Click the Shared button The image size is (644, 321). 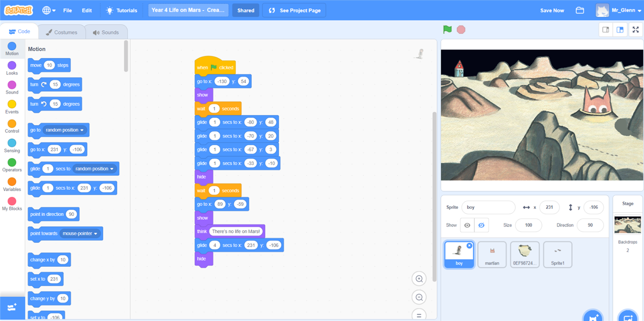point(246,10)
